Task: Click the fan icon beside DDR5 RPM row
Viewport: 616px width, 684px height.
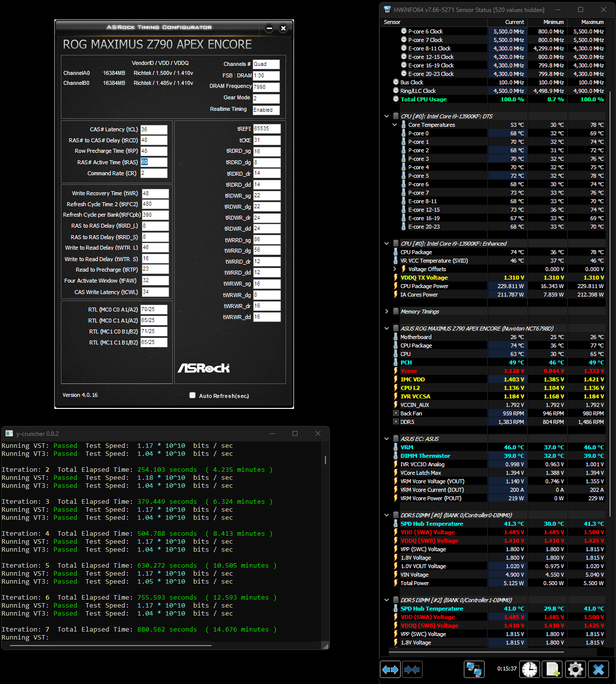Action: click(x=396, y=422)
